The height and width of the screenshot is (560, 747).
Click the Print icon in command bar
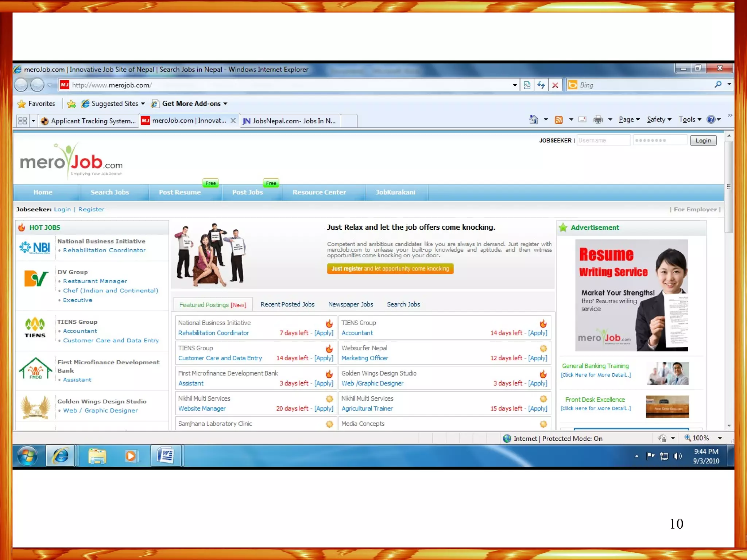[x=598, y=120]
